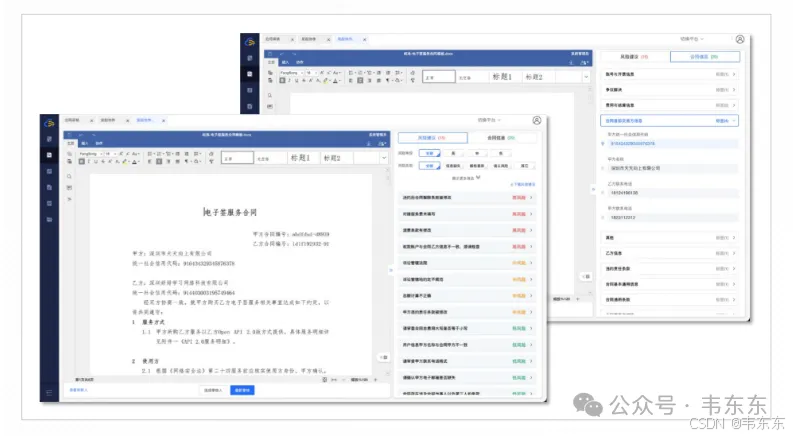Click blue link at bottom-left of front window
This screenshot has width=793, height=437.
[x=78, y=390]
